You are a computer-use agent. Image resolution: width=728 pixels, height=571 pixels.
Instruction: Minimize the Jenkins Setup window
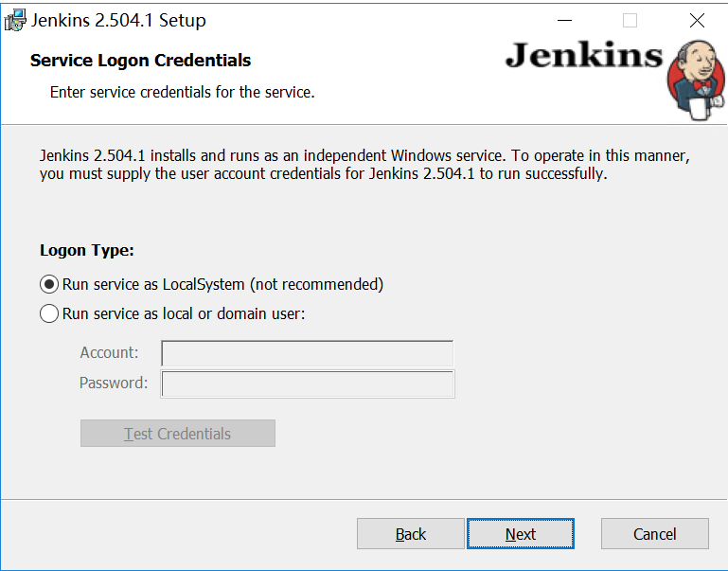pos(564,21)
